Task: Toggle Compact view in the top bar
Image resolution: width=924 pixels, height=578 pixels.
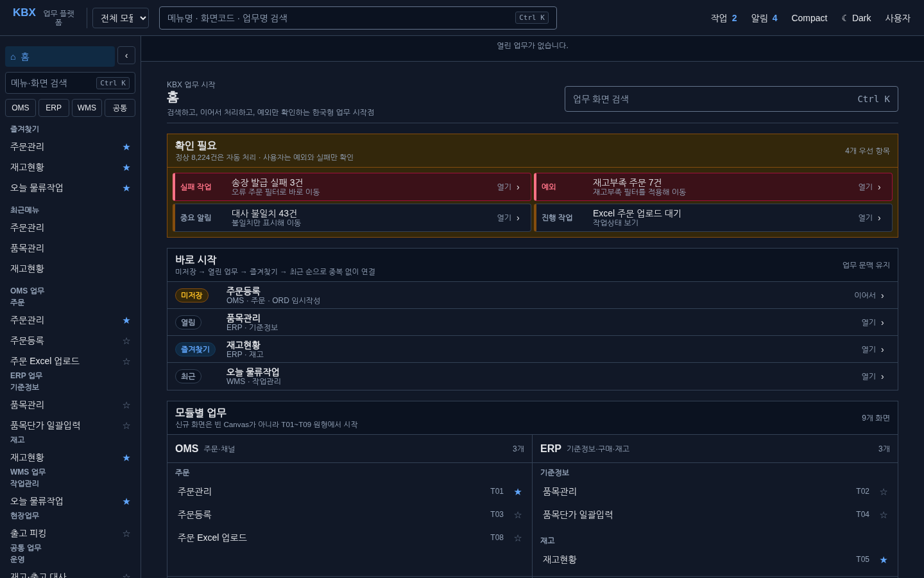Action: 809,18
